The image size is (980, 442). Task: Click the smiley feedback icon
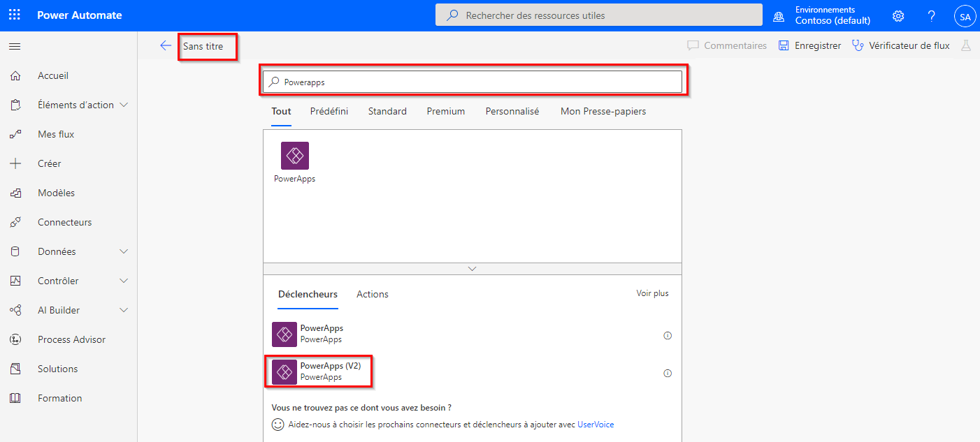tap(278, 425)
